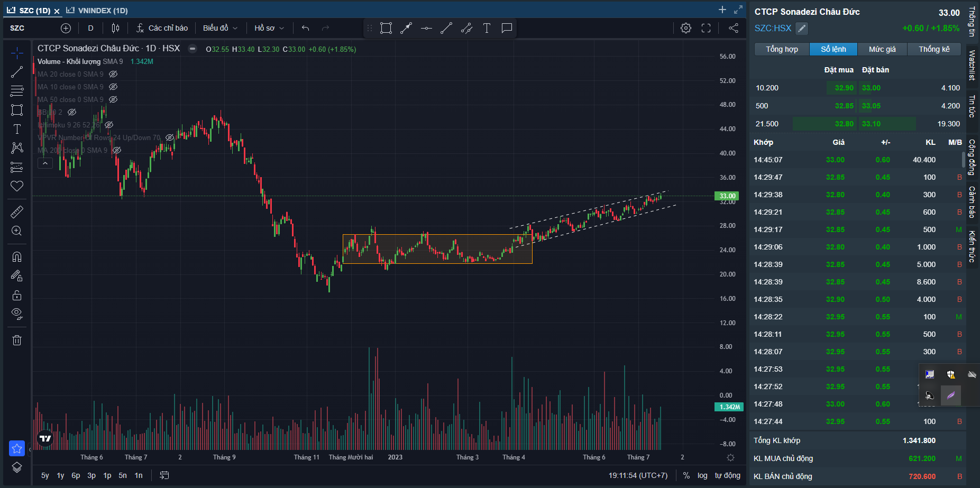Show the MA 20 indicator
Image resolution: width=980 pixels, height=488 pixels.
click(113, 75)
